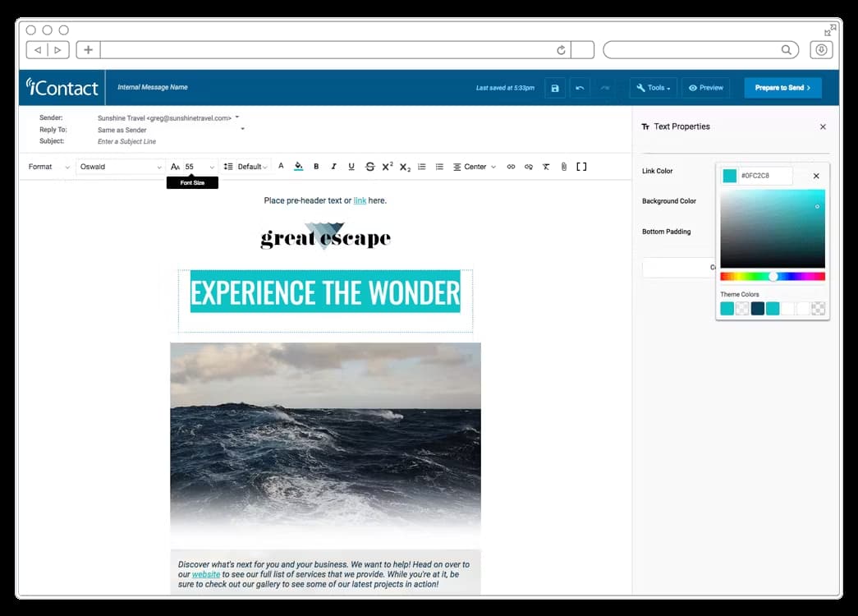
Task: Open the Format style dropdown
Action: point(48,167)
